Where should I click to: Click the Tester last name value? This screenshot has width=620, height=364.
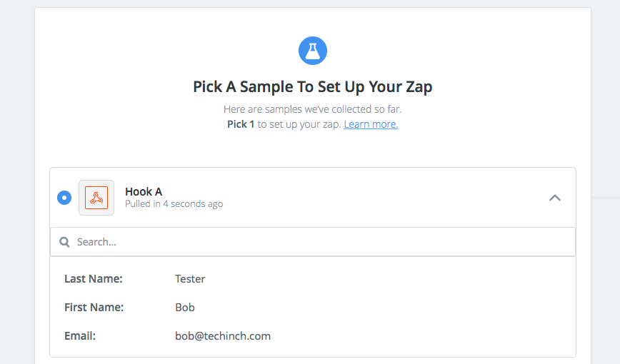point(190,278)
